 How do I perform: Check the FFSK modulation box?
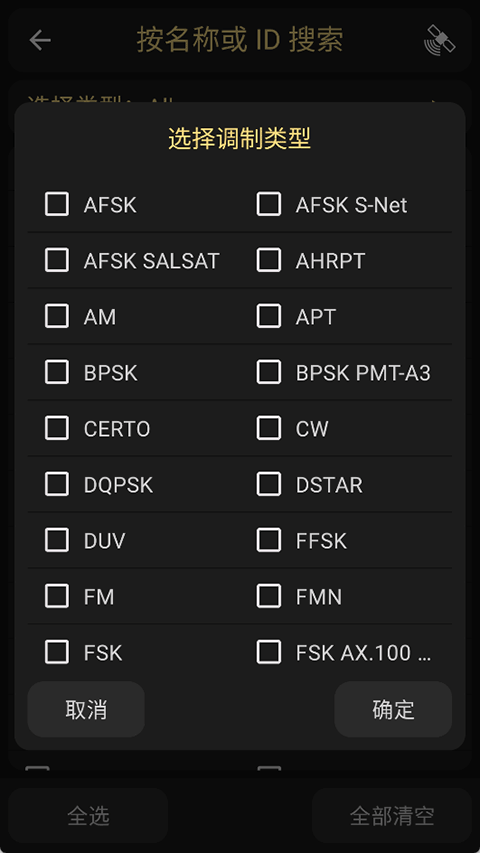268,540
